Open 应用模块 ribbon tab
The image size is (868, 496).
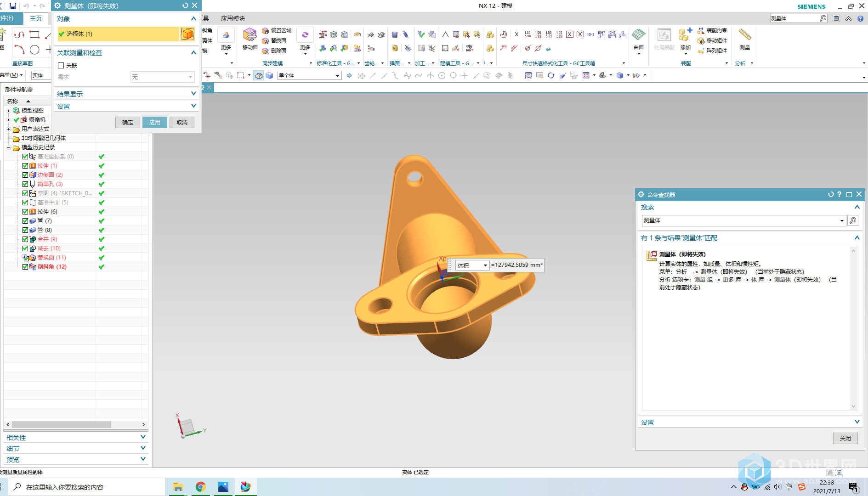coord(233,18)
